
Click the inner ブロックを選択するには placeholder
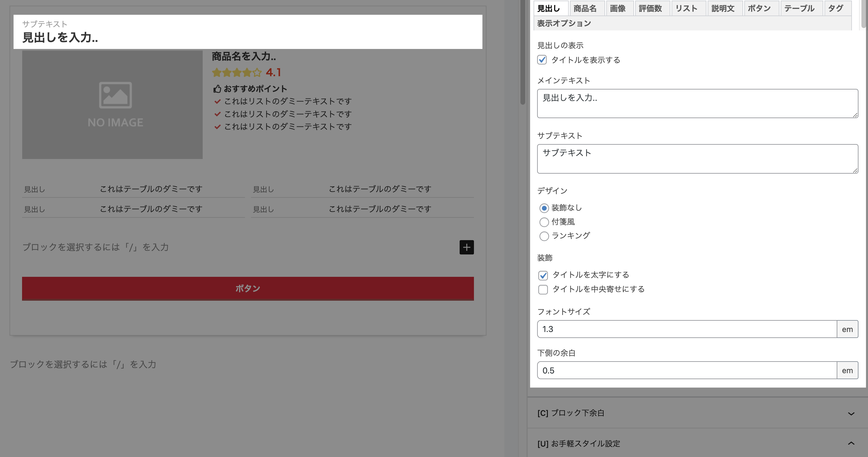pos(95,247)
